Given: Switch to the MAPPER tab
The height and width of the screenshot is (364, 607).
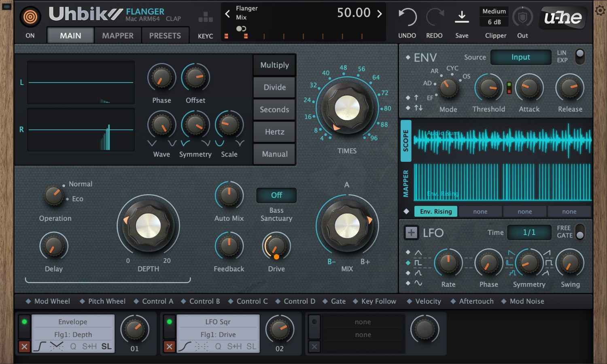Looking at the screenshot, I should click(117, 35).
